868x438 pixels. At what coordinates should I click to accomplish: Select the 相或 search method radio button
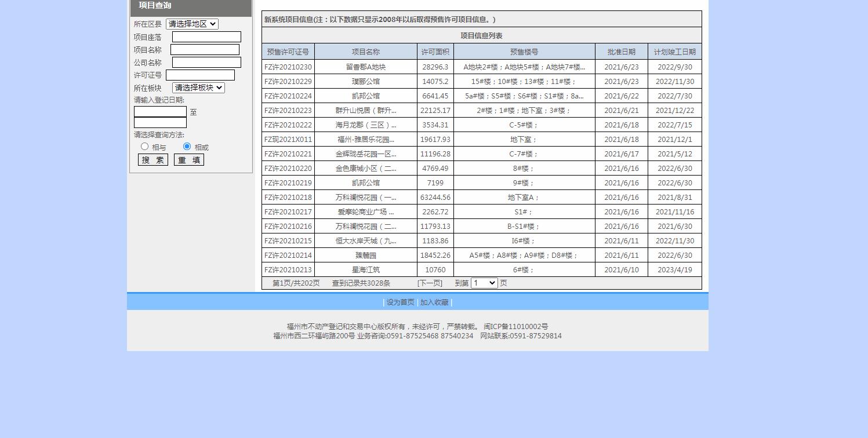tap(187, 146)
